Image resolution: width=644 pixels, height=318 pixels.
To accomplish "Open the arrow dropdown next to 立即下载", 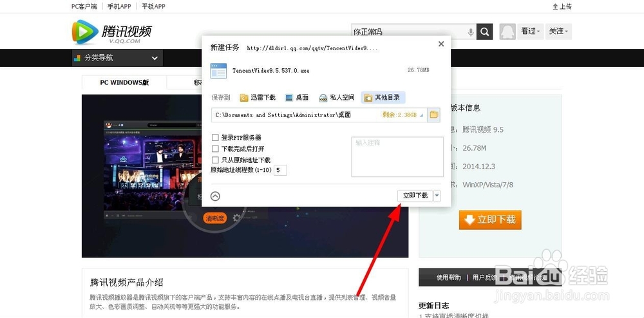I will coord(437,196).
